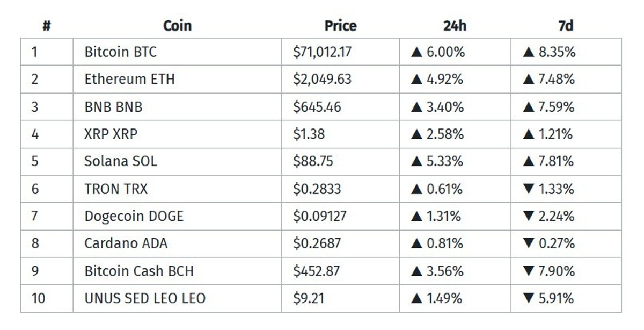Image resolution: width=644 pixels, height=330 pixels.
Task: Sort by the 24h column header
Action: (455, 26)
